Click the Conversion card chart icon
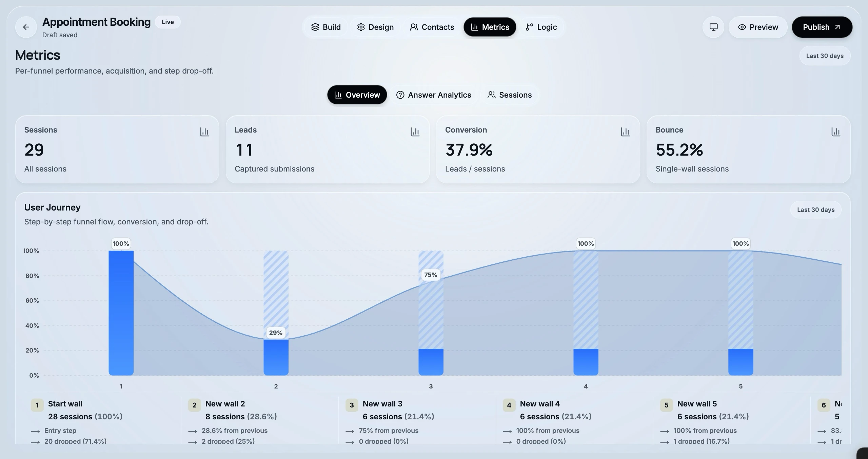Image resolution: width=868 pixels, height=459 pixels. pyautogui.click(x=625, y=132)
